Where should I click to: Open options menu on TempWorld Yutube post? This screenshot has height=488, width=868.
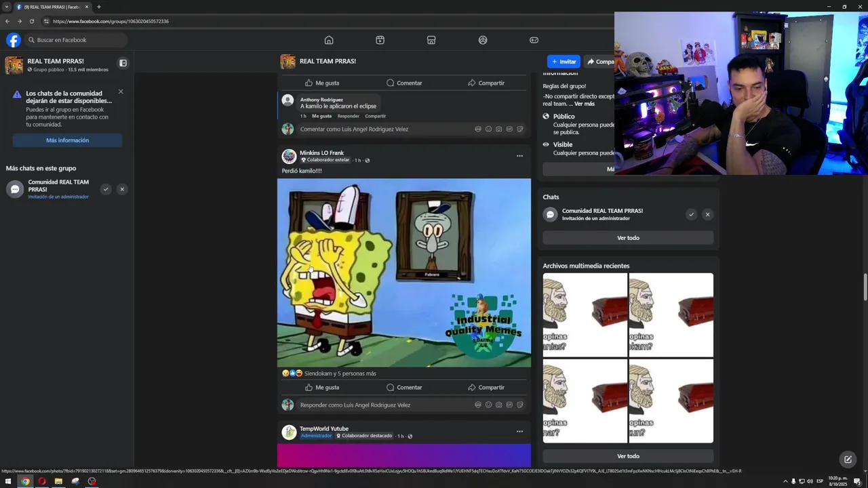tap(519, 432)
